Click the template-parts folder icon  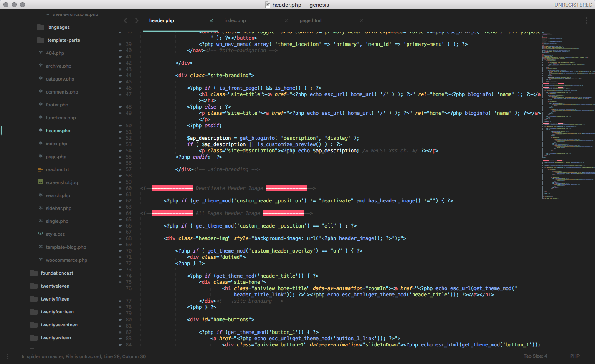tap(41, 40)
